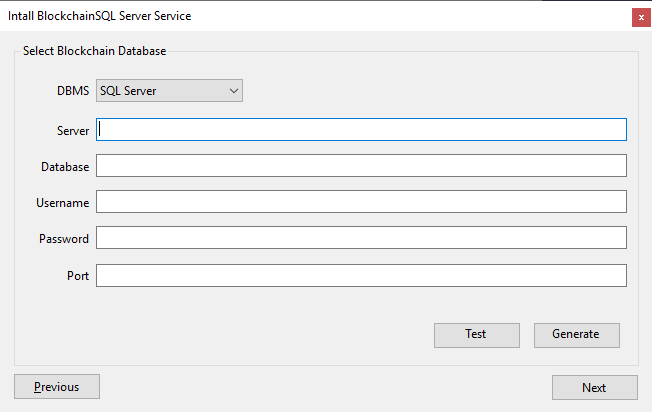Click the Generate button
This screenshot has height=412, width=652.
coord(577,335)
